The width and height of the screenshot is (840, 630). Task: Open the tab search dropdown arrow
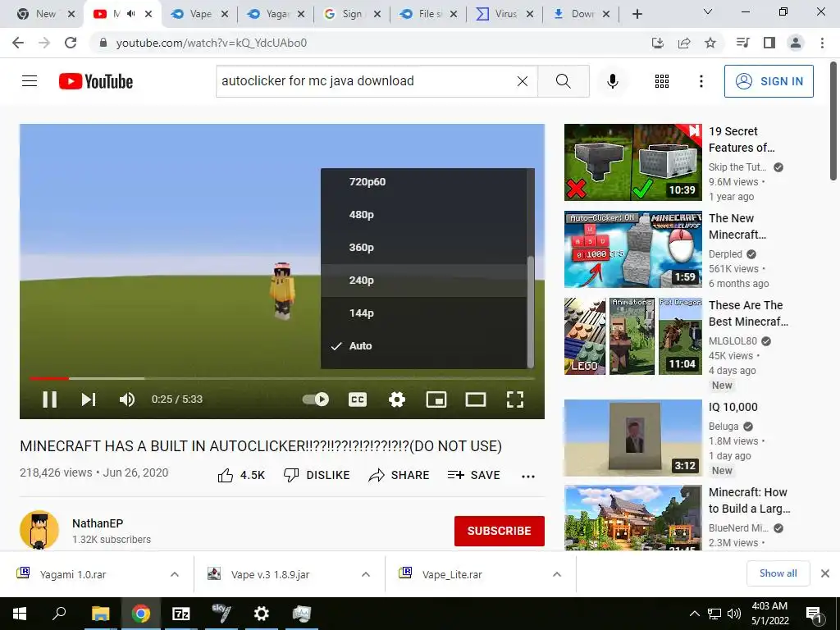[x=708, y=11]
